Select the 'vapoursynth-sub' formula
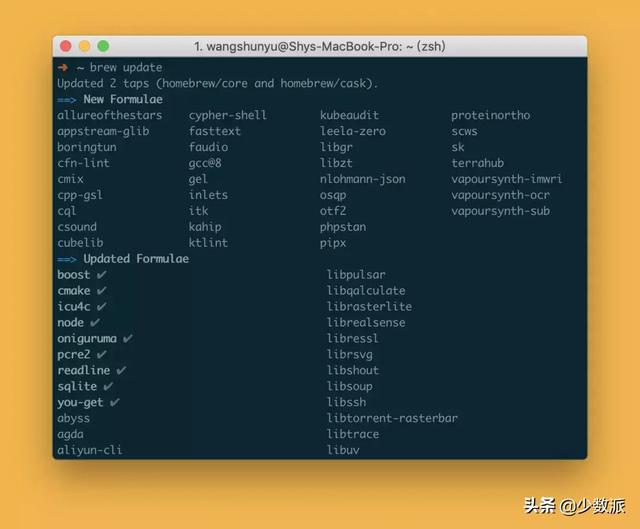640x529 pixels. click(x=500, y=211)
